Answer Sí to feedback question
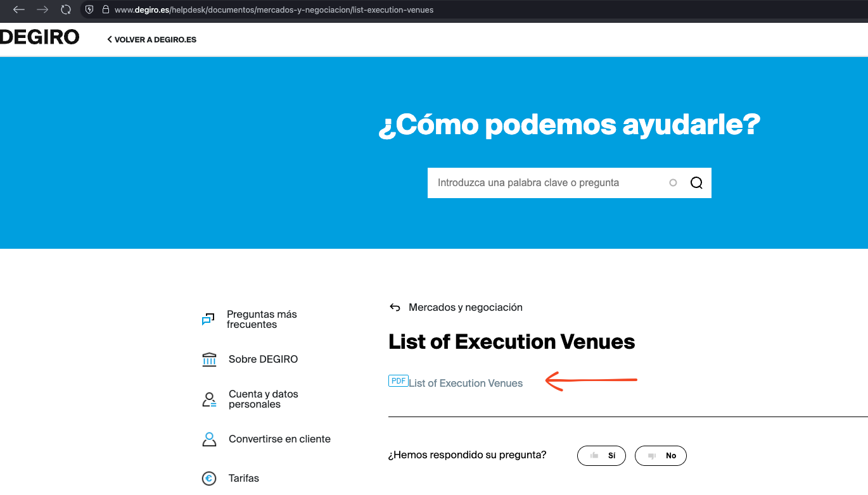The width and height of the screenshot is (868, 495). [601, 456]
